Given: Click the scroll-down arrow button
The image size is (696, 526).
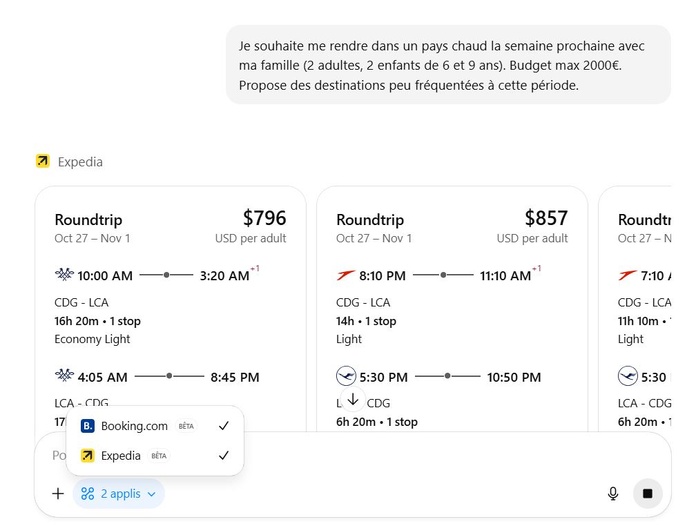Looking at the screenshot, I should (x=353, y=400).
